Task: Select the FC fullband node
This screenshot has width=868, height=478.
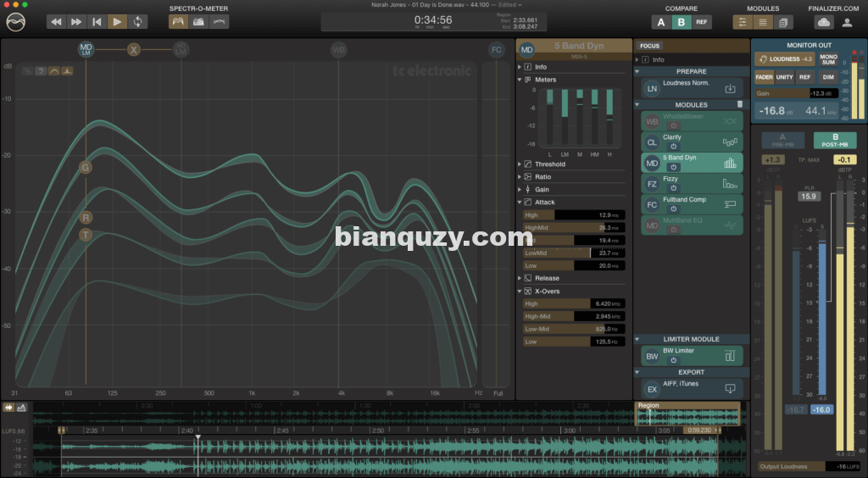Action: [x=497, y=50]
